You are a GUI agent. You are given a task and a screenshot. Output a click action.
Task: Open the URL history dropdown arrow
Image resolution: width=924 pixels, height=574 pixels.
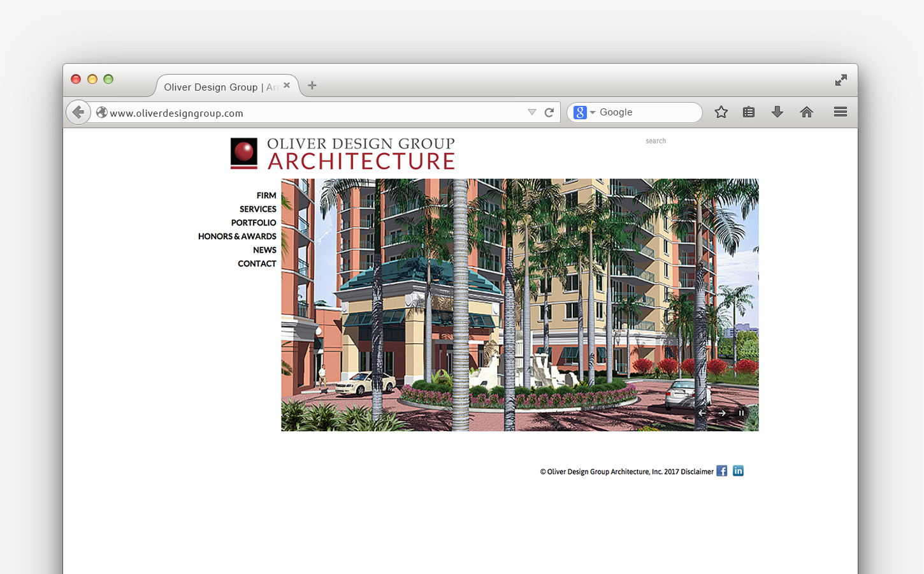(x=532, y=112)
